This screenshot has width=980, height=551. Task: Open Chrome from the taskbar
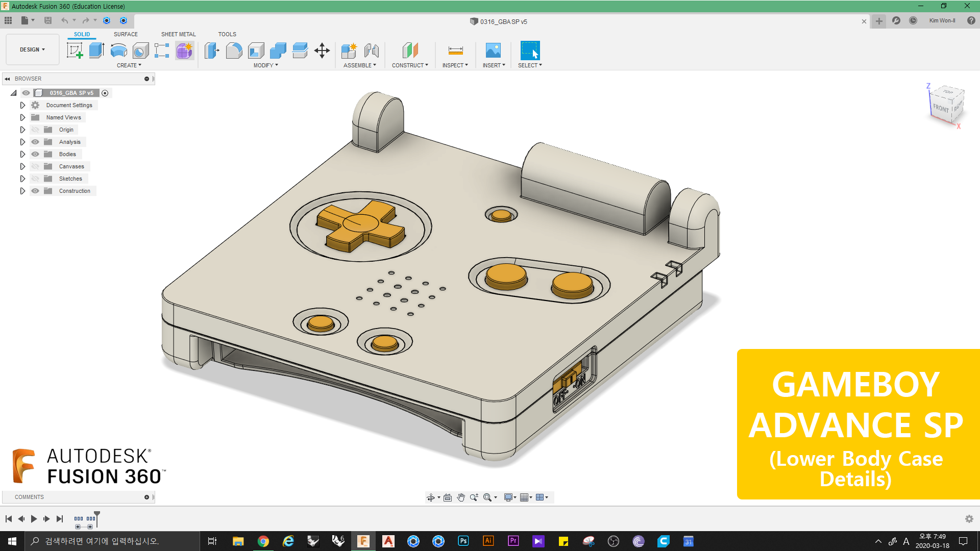(263, 541)
